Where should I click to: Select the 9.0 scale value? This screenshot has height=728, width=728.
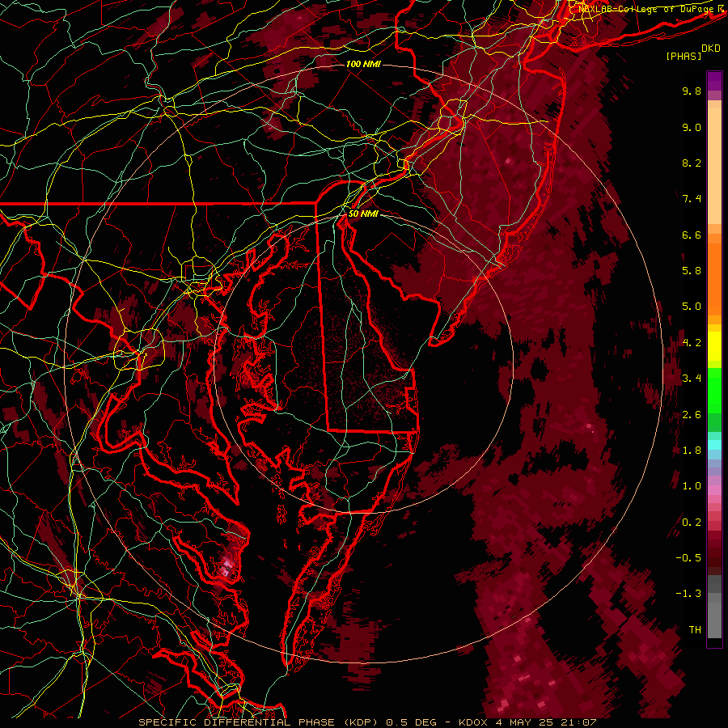point(692,127)
